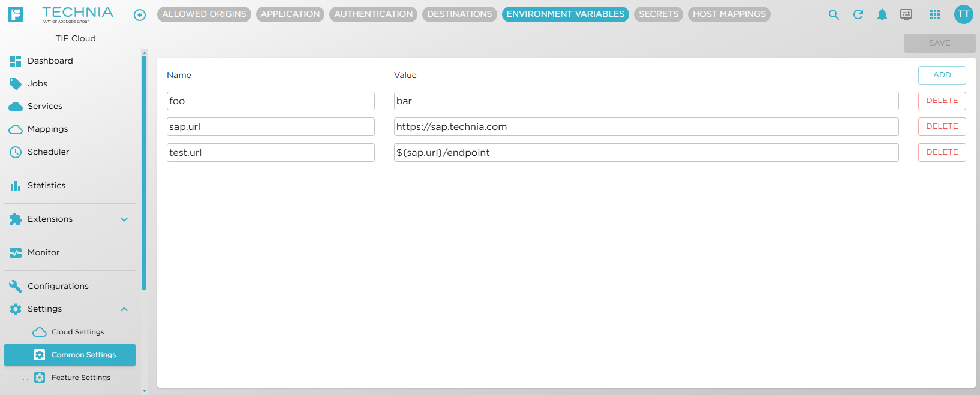This screenshot has height=395, width=980.
Task: Open the TT user avatar menu
Action: (964, 14)
